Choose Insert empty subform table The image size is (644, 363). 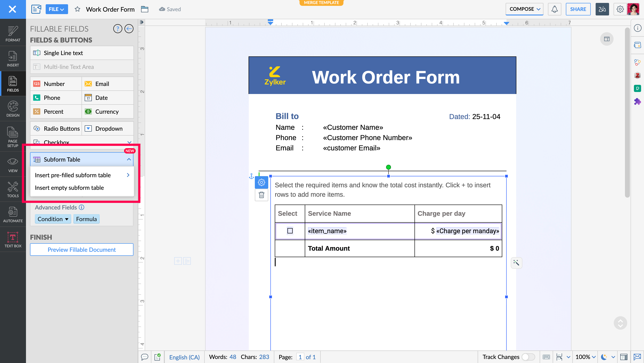[69, 188]
